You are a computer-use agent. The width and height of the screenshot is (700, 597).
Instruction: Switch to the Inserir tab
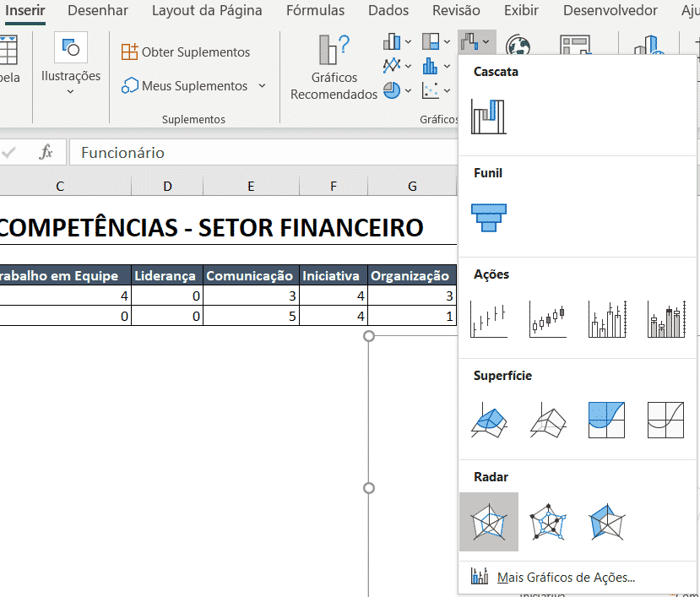(25, 11)
